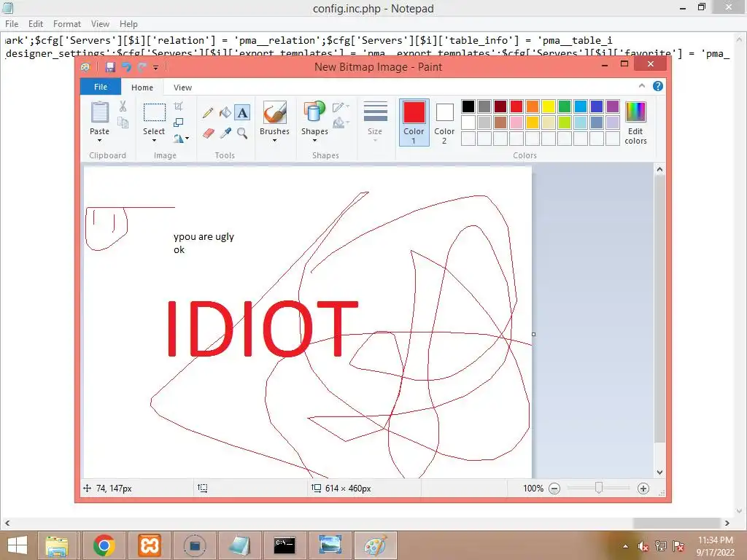The image size is (747, 560).
Task: Open the Size line thickness dropdown
Action: [x=375, y=122]
